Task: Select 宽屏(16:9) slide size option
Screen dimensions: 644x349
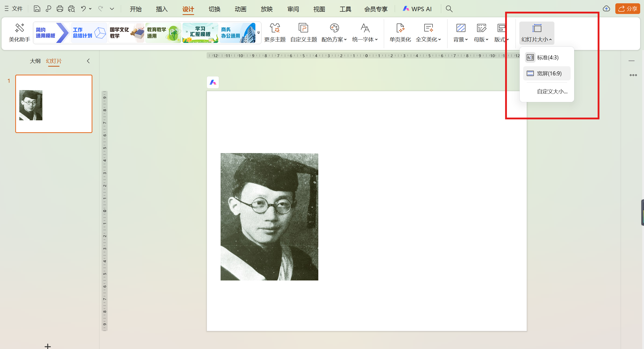Action: [547, 74]
